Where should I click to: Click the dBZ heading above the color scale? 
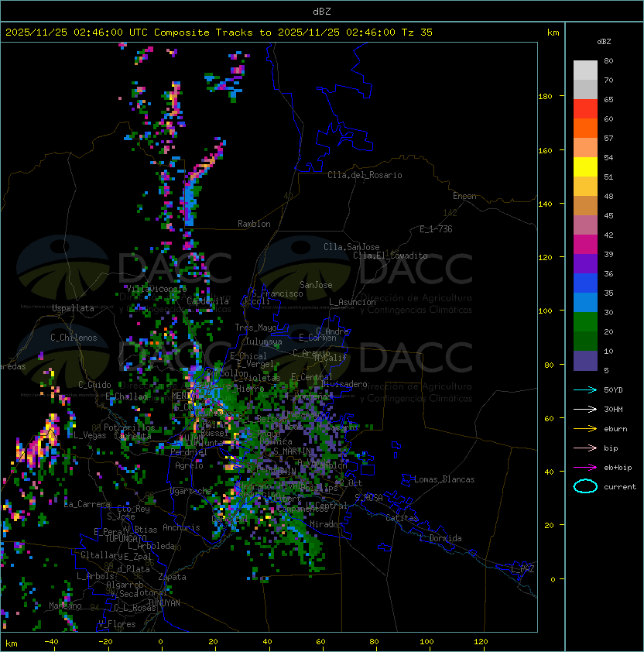(x=604, y=42)
